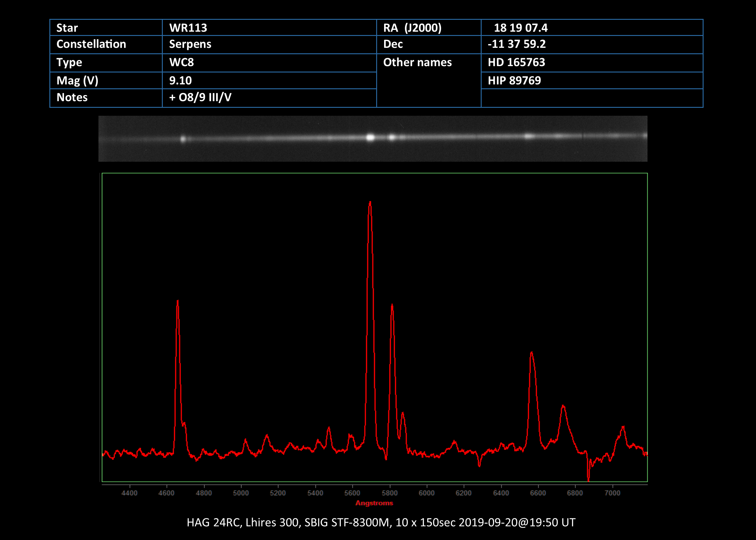Click the deep absorption dip near 6870

click(x=588, y=478)
